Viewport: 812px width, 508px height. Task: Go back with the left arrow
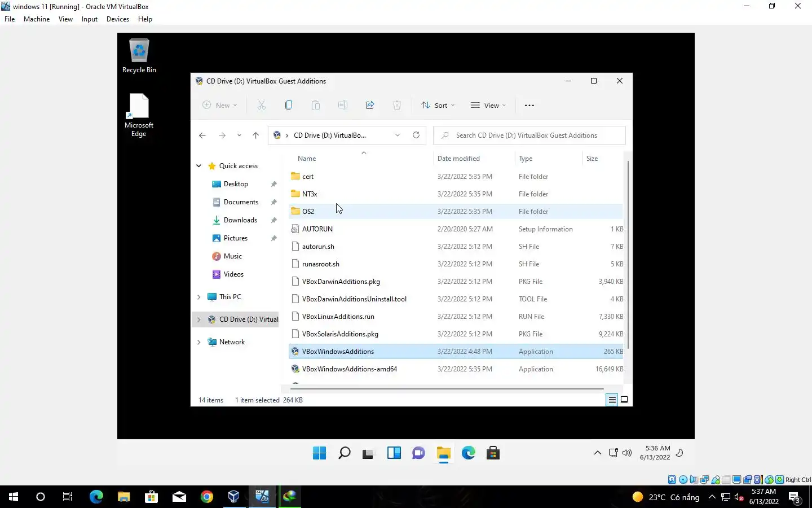(202, 135)
